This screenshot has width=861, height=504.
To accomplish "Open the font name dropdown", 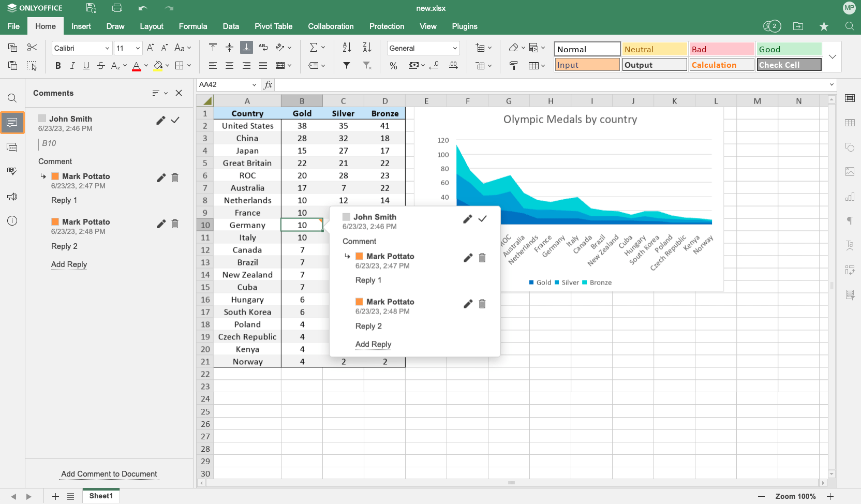I will 107,48.
